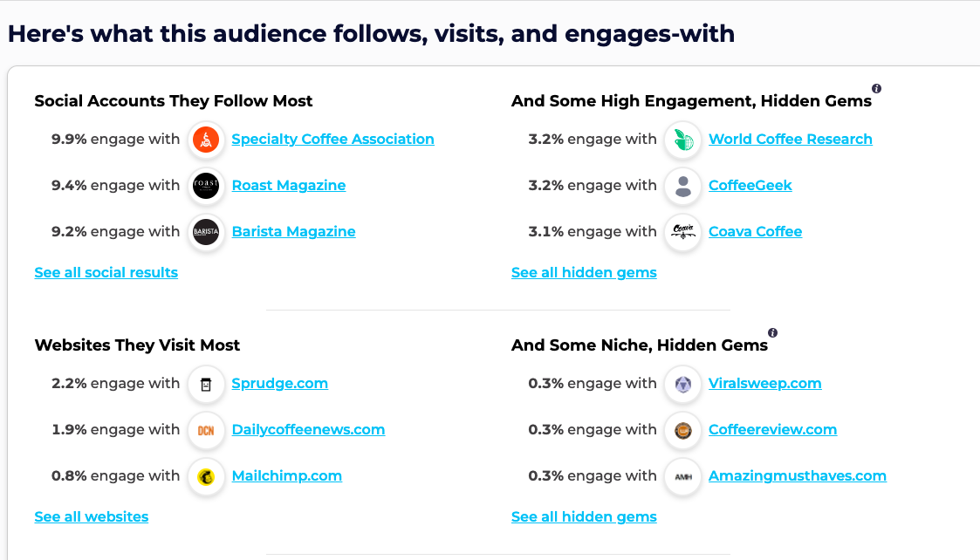Visit the Dailycoffeenews.com link
This screenshot has height=560, width=980.
[x=308, y=429]
